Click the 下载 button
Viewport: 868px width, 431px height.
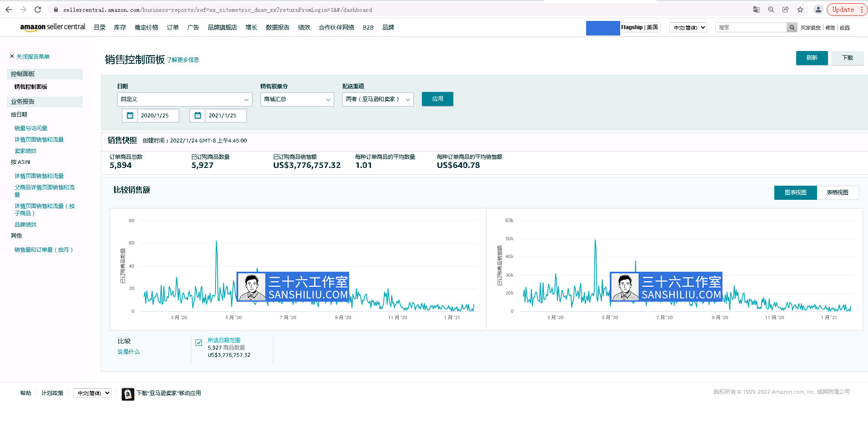pyautogui.click(x=848, y=58)
